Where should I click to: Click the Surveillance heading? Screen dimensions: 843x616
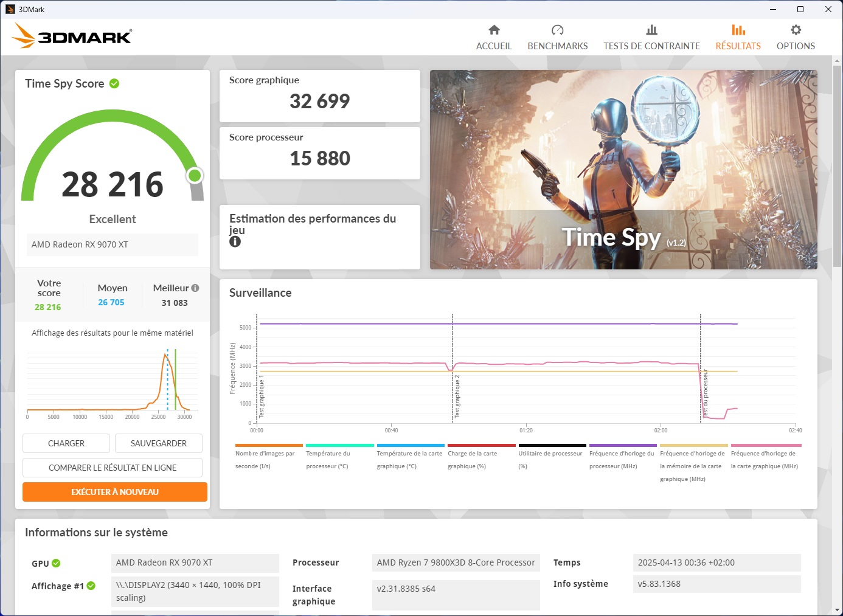(260, 292)
